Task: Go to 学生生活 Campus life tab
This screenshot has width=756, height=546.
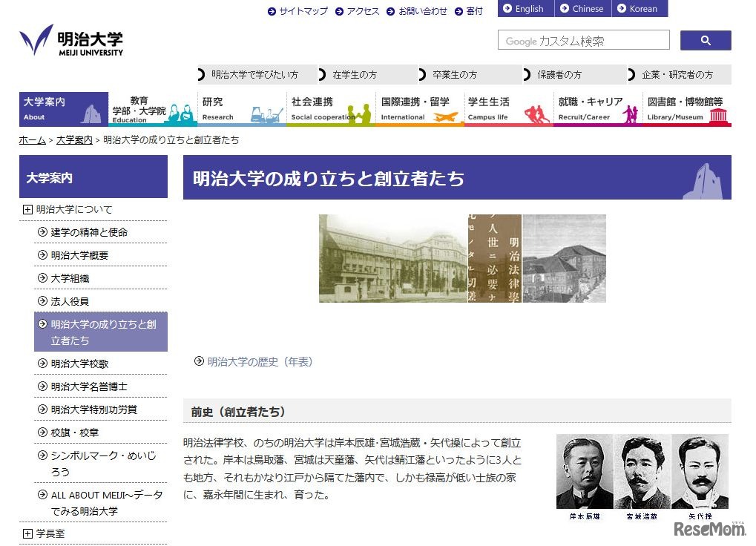Action: coord(508,109)
